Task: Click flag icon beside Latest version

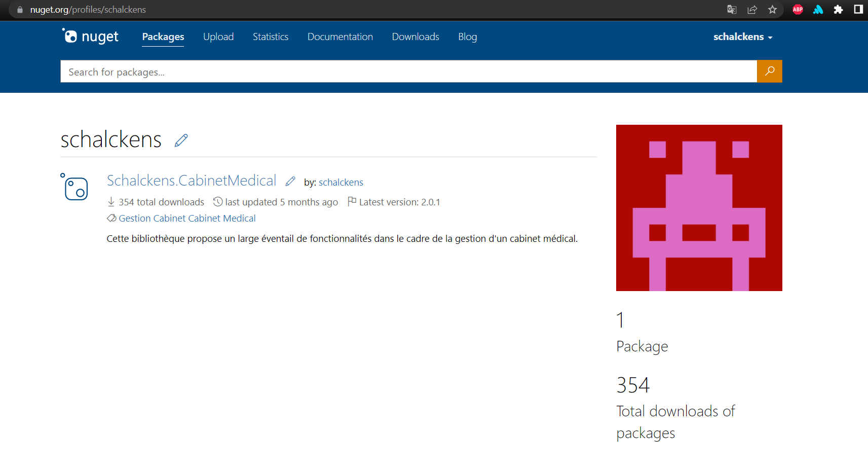Action: coord(352,201)
